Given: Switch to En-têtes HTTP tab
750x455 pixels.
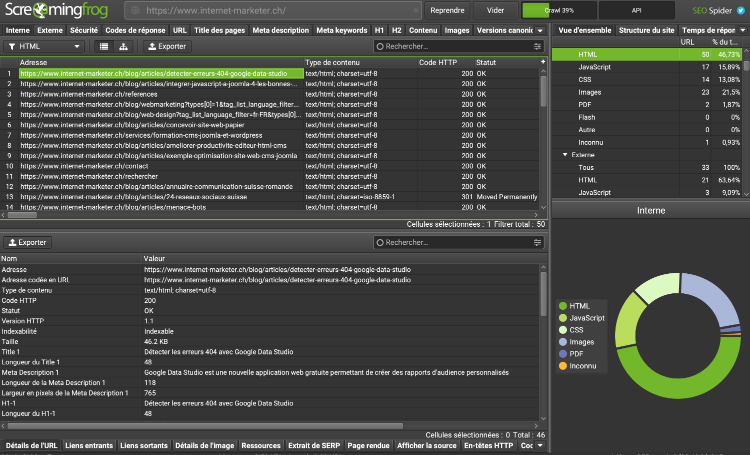Looking at the screenshot, I should (488, 445).
